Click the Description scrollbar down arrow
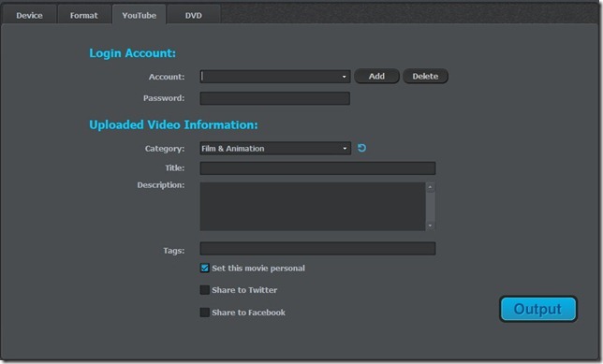The height and width of the screenshot is (364, 603). [x=431, y=226]
